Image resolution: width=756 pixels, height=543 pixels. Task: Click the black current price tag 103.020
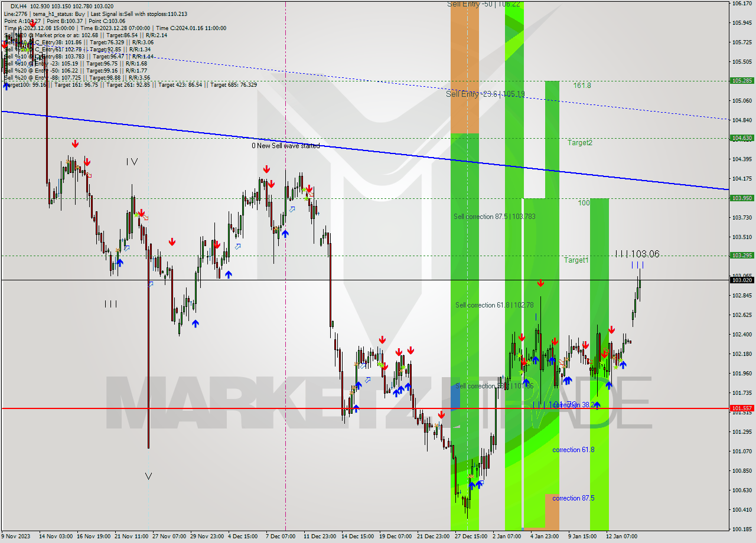point(742,280)
